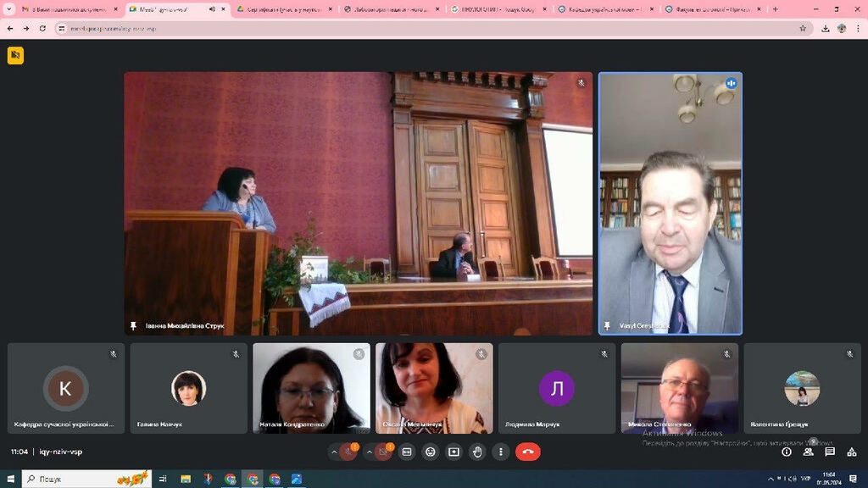Open the activities panel
This screenshot has height=488, width=868.
tap(852, 452)
